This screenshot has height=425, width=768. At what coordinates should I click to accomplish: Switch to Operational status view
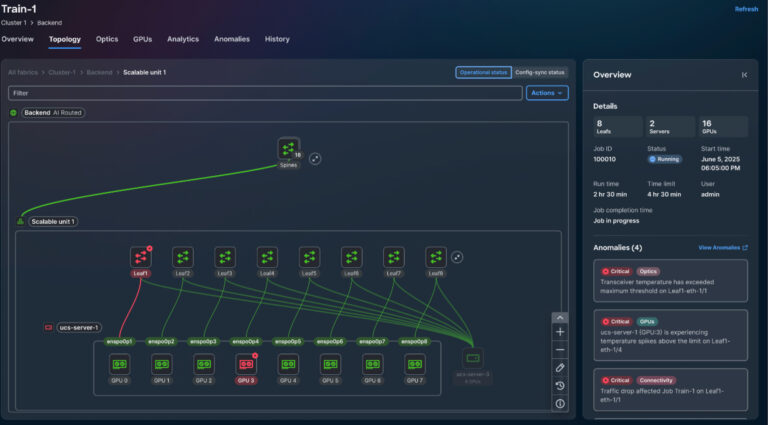tap(483, 72)
